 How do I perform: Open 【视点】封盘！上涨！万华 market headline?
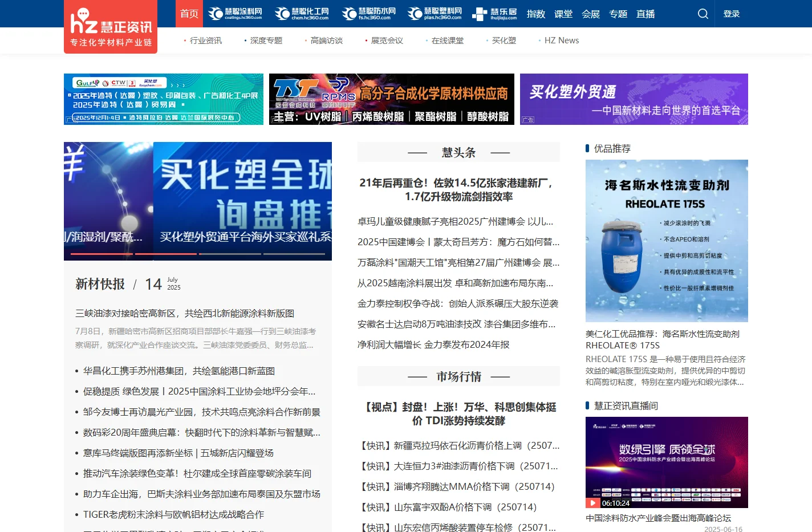click(458, 414)
